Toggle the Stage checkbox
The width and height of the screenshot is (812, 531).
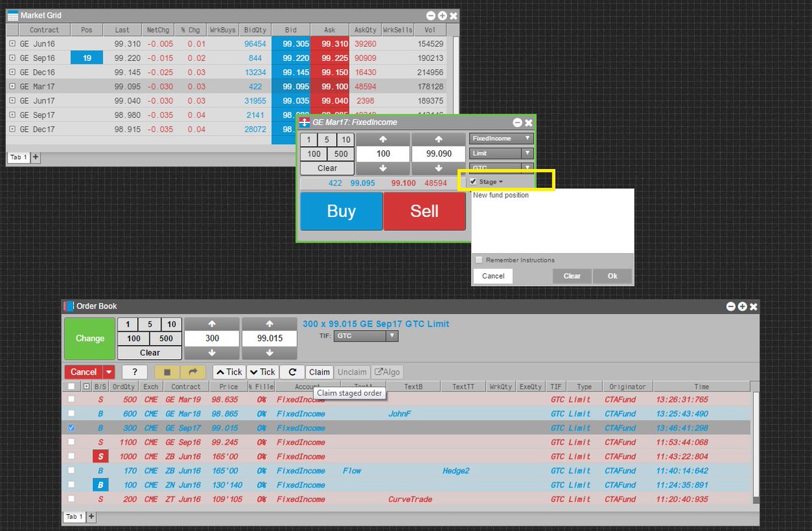(x=473, y=182)
